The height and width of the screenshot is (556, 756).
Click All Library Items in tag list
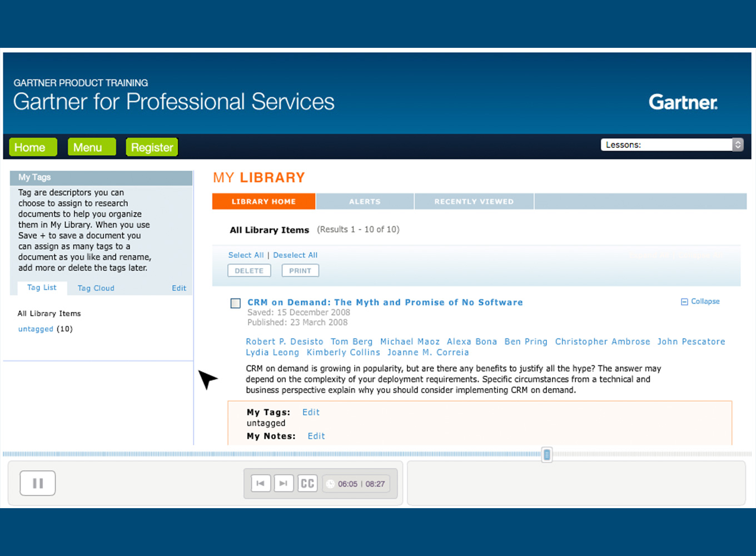49,314
